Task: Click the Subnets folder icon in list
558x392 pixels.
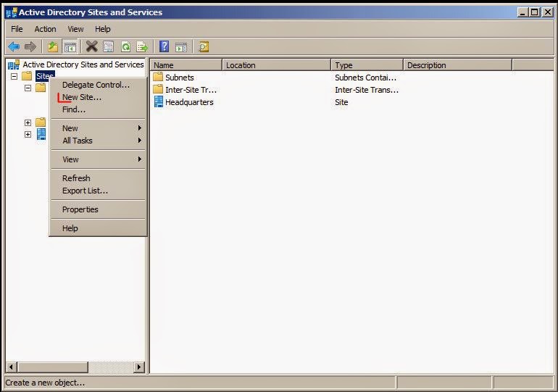Action: [158, 78]
